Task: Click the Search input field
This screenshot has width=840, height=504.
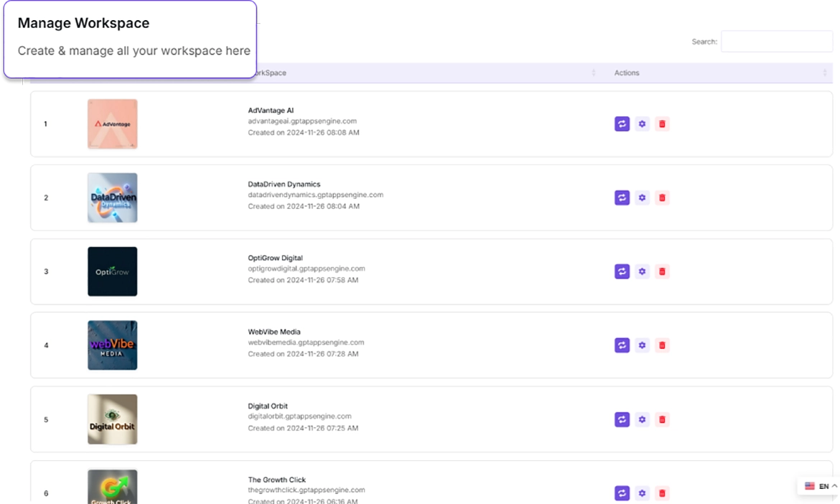Action: pyautogui.click(x=776, y=42)
